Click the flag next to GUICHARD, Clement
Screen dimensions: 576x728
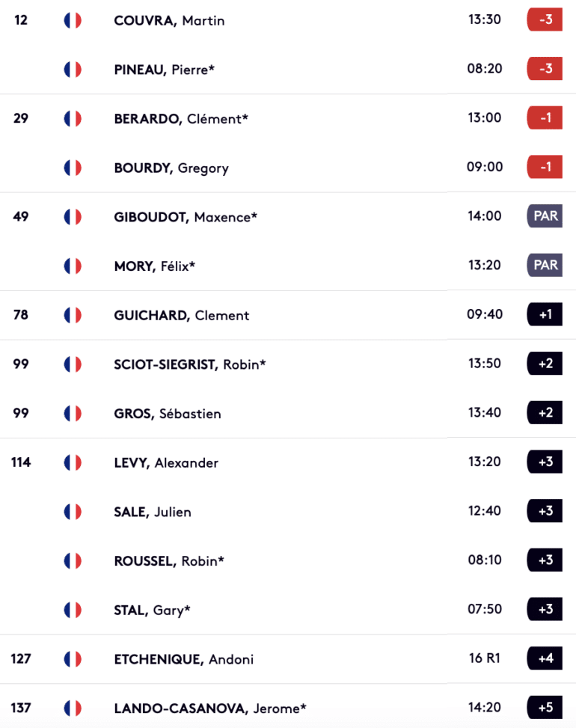[x=73, y=315]
